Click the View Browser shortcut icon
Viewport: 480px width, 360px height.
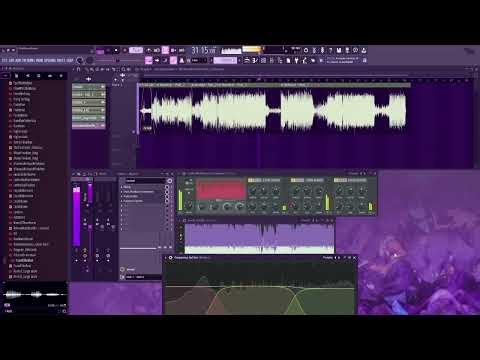(x=280, y=60)
